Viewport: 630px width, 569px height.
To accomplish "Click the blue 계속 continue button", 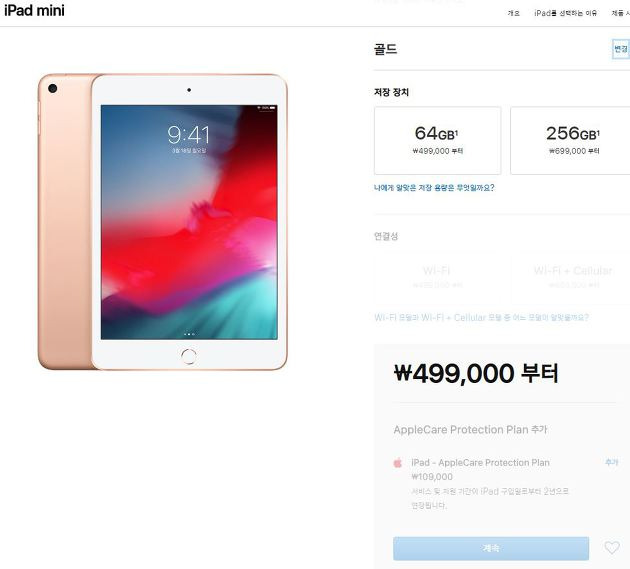I will pyautogui.click(x=491, y=548).
